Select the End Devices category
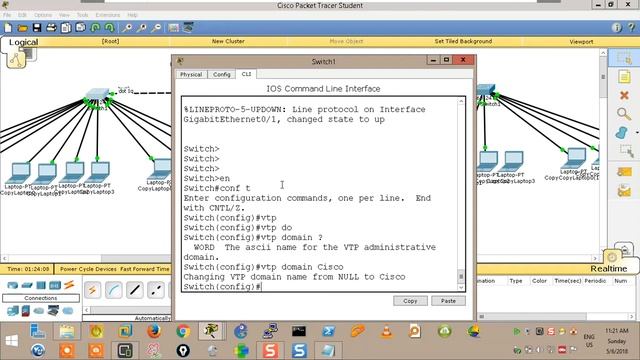Image resolution: width=640 pixels, height=360 pixels. [x=13, y=311]
